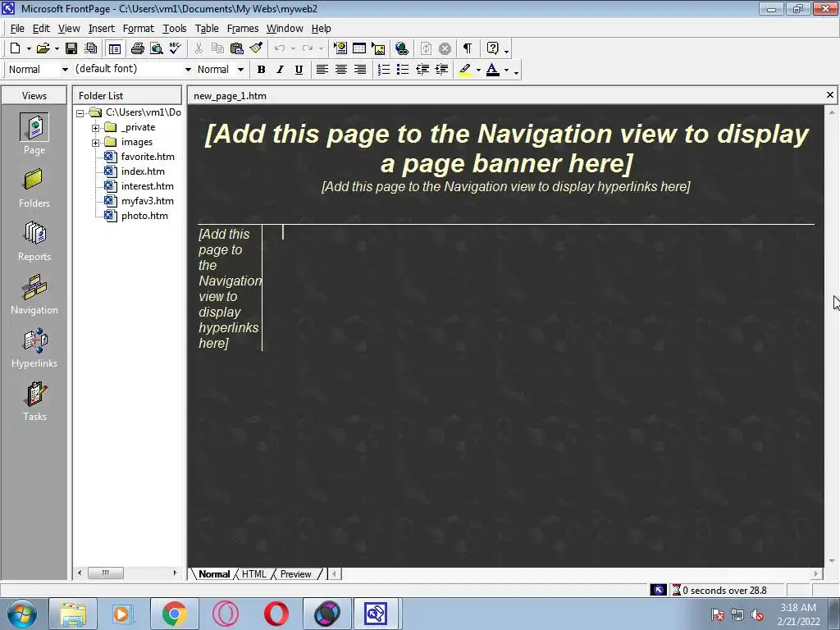
Task: Click the Folder List horizontal scrollbar thumb
Action: click(x=106, y=573)
